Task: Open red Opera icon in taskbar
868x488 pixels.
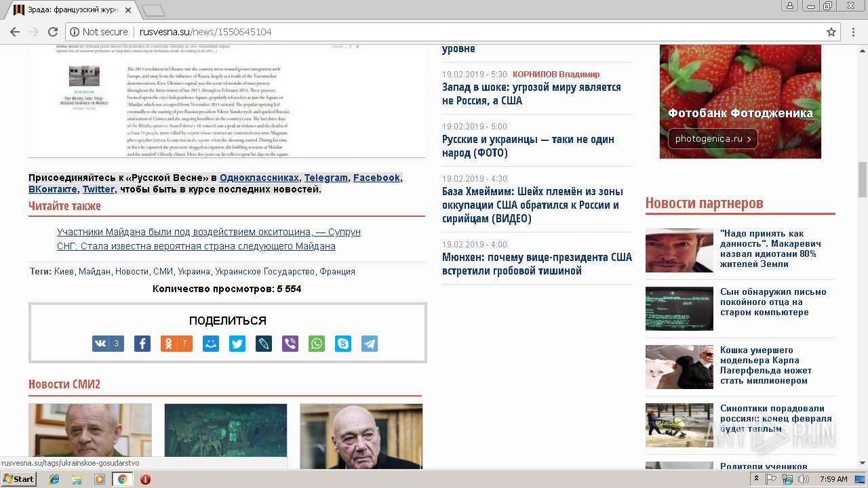Action: coord(145,479)
